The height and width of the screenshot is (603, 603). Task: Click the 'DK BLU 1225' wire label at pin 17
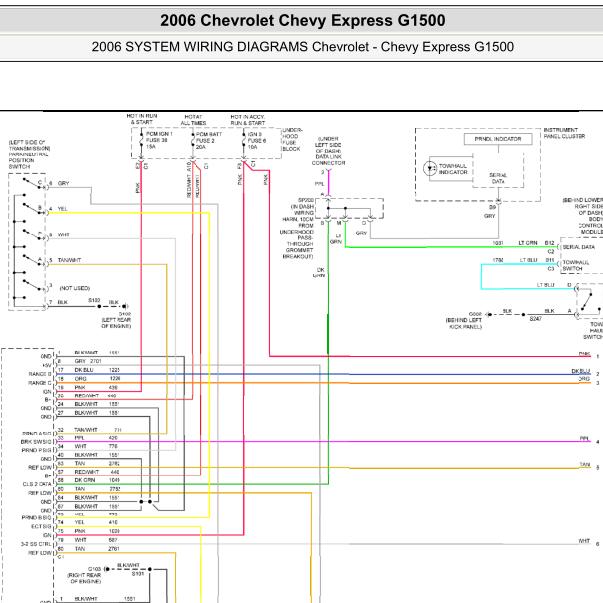[97, 370]
